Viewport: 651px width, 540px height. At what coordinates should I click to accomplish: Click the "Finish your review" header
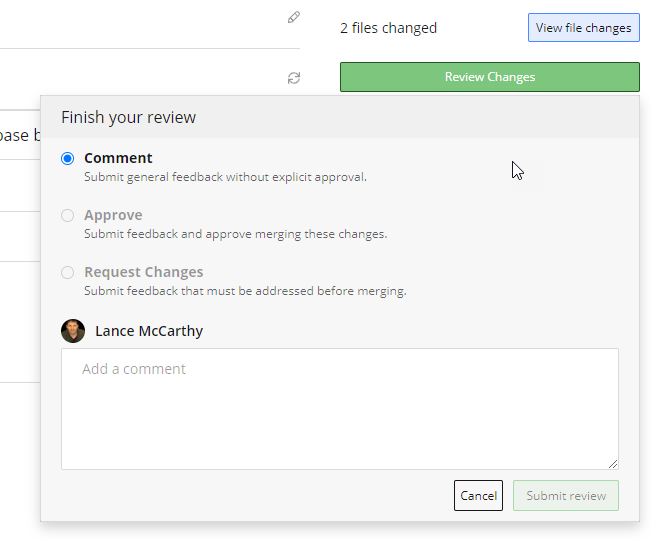[128, 117]
